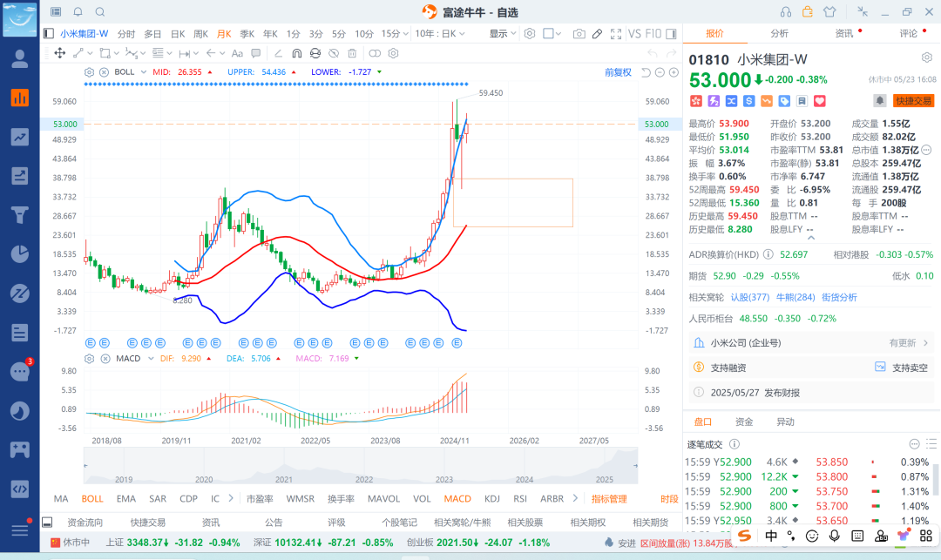This screenshot has width=941, height=560.
Task: Open 指标管理 indicator management
Action: coord(609,499)
